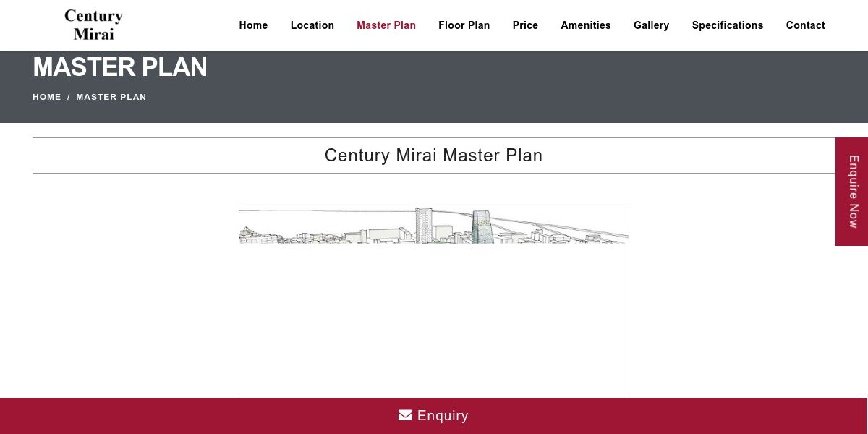The image size is (868, 434).
Task: Show the Specifications page
Action: 728,25
